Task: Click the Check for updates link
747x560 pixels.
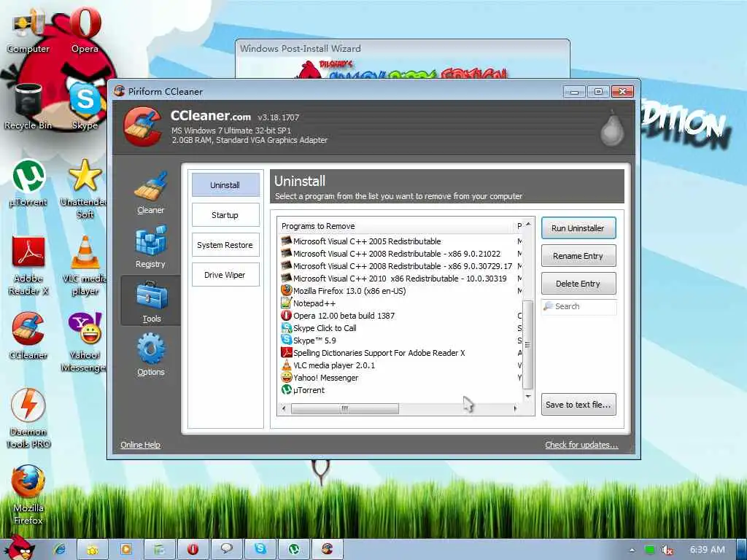Action: click(x=581, y=444)
